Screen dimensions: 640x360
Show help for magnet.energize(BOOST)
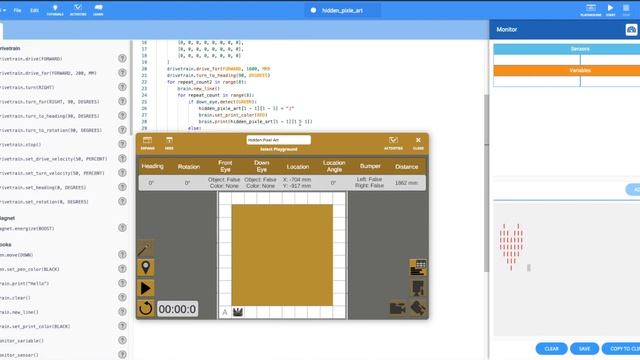[122, 228]
